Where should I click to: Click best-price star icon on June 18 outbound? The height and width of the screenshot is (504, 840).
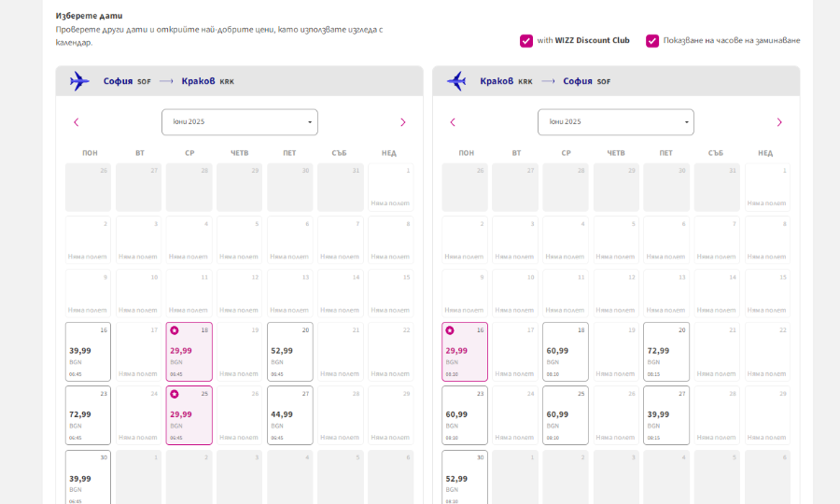[175, 330]
